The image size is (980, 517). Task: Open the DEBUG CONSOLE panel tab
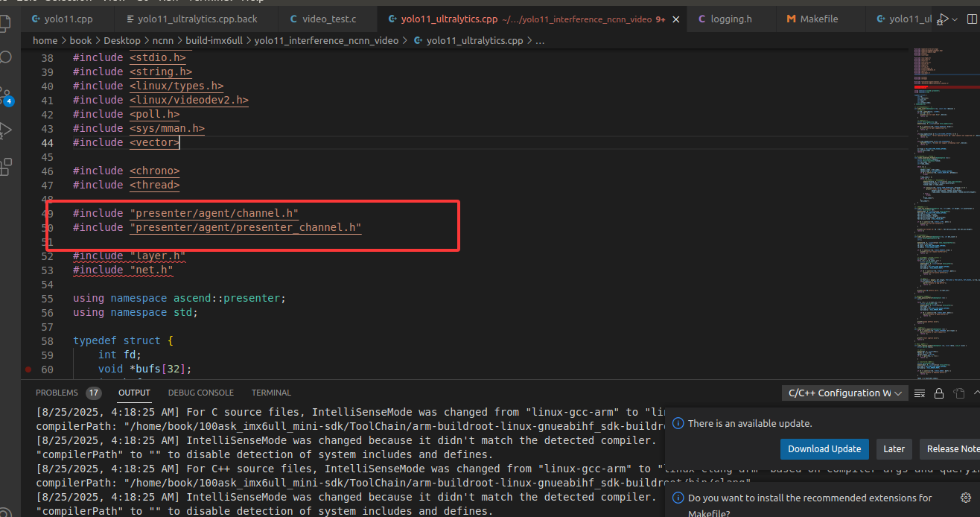pyautogui.click(x=200, y=393)
